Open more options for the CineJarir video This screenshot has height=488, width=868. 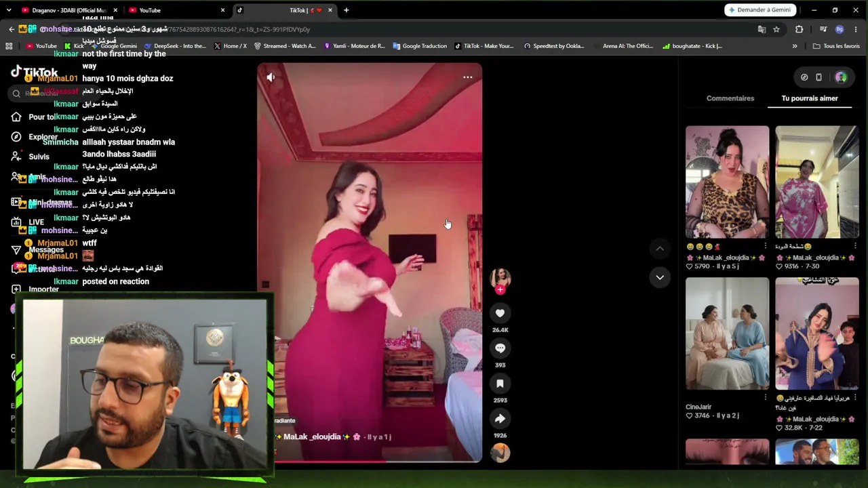766,398
